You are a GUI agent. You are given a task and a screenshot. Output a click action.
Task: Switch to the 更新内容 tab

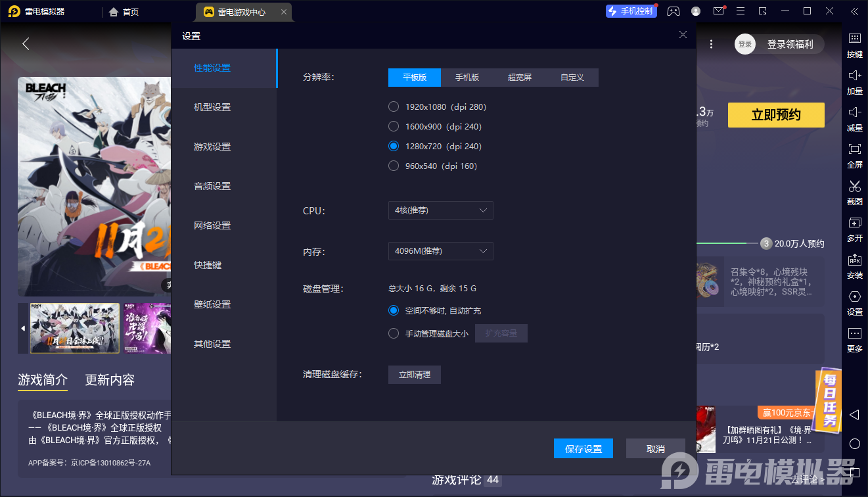pos(109,380)
